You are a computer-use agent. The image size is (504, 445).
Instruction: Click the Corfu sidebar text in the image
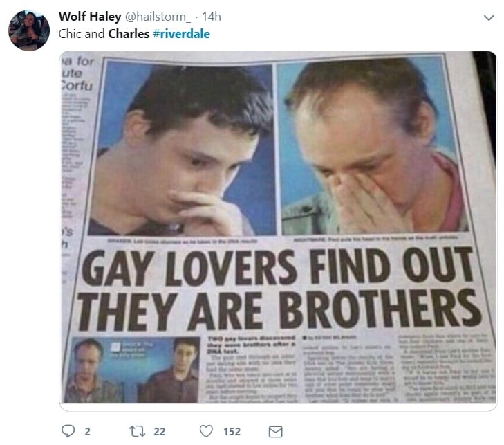77,86
